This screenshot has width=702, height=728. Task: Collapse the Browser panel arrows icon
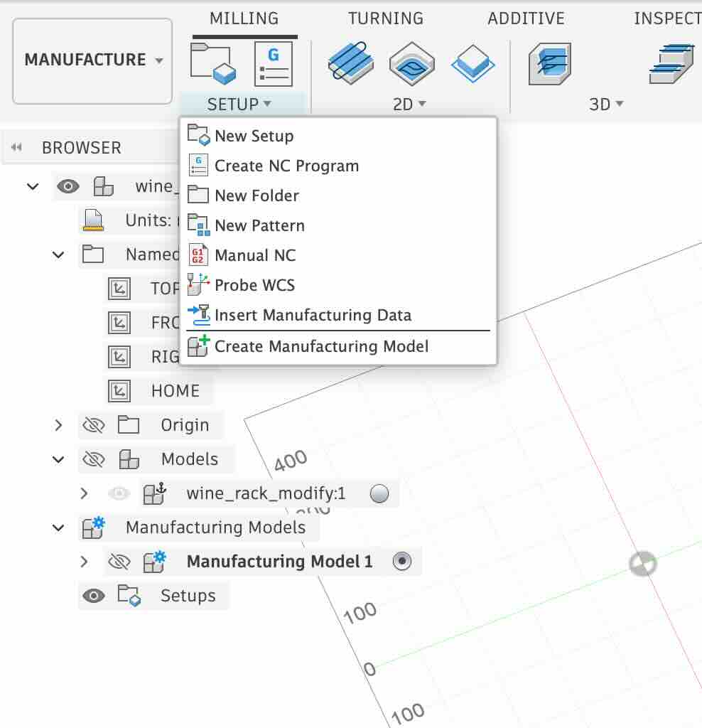[x=17, y=147]
